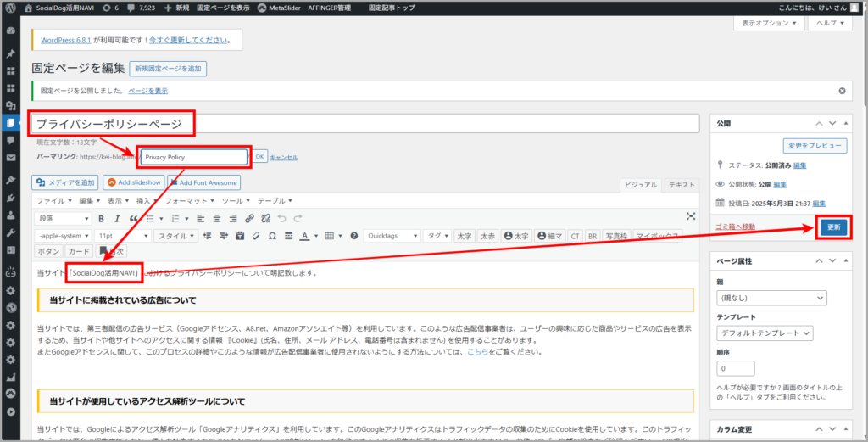The image size is (868, 442).
Task: Insert a link using chain icon
Action: (x=250, y=218)
